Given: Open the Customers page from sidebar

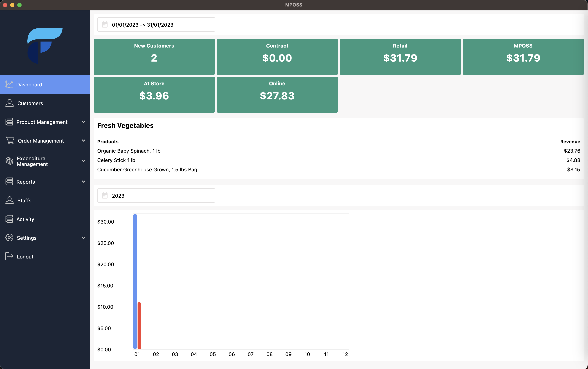Looking at the screenshot, I should (x=30, y=103).
